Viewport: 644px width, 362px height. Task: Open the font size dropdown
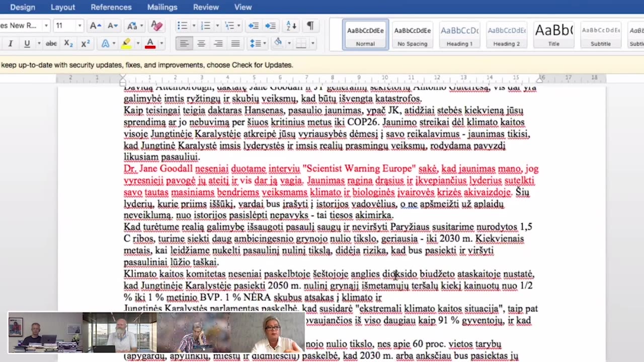pos(79,26)
